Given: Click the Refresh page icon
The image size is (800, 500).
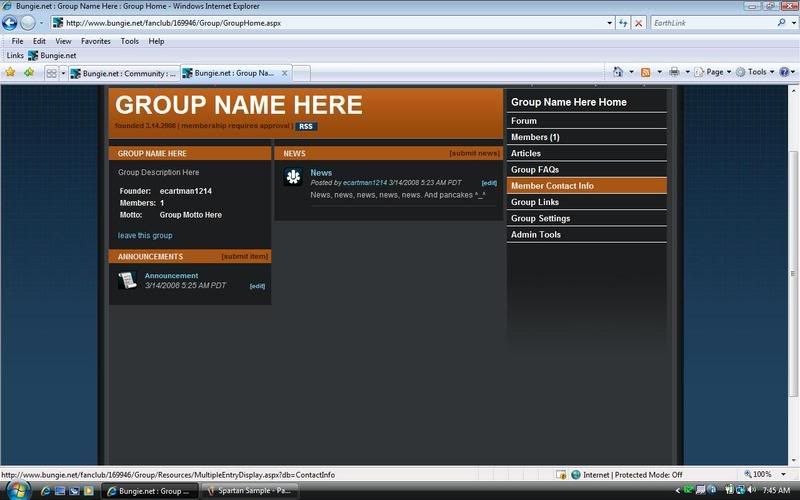Looking at the screenshot, I should [x=622, y=22].
